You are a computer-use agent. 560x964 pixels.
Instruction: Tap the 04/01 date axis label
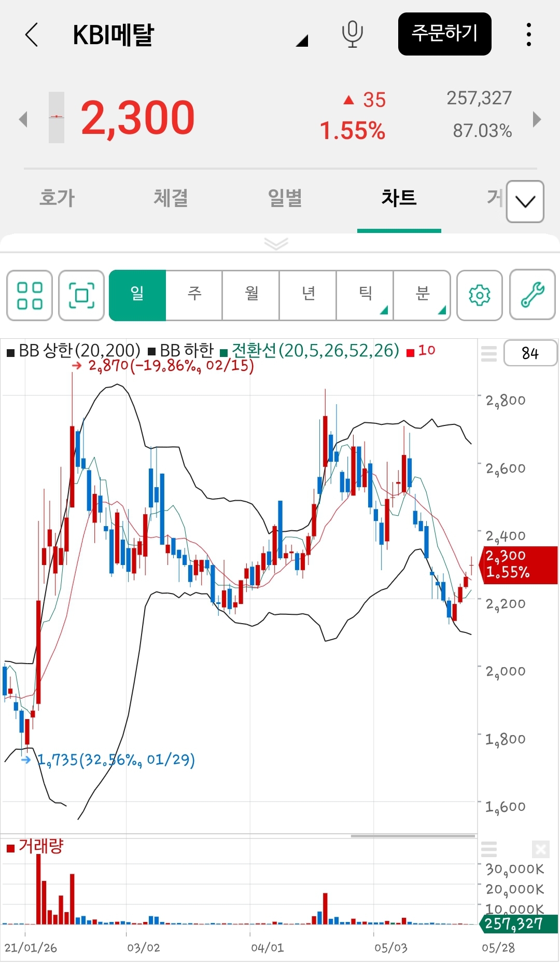tap(268, 948)
